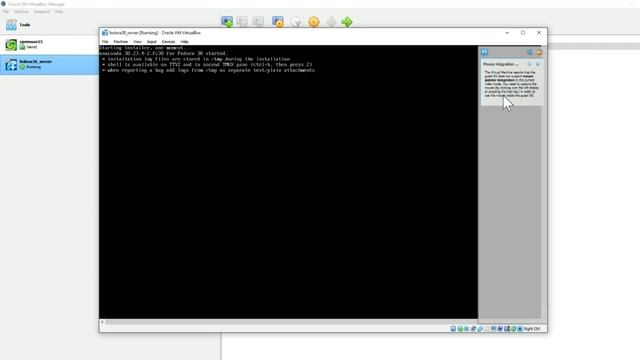The width and height of the screenshot is (640, 360).
Task: Click the grey Discard down-arrow icon
Action: coord(331,22)
